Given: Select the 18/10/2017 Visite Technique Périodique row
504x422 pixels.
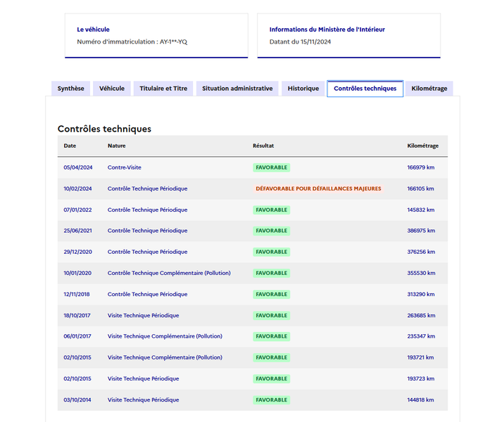Looking at the screenshot, I should pos(253,315).
